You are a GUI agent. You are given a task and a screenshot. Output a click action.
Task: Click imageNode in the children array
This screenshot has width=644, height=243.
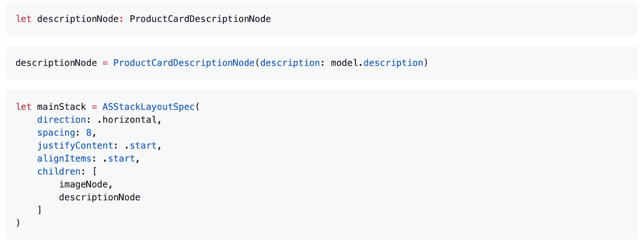(83, 184)
